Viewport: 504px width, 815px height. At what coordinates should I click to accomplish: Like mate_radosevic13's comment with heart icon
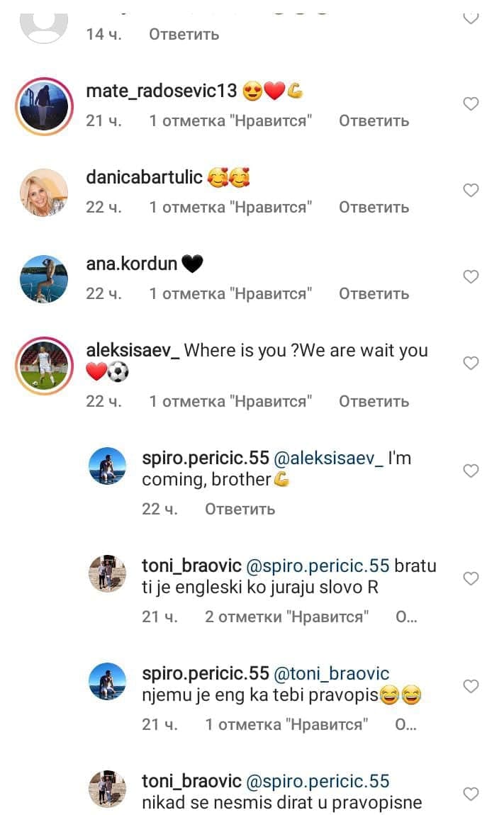[471, 104]
